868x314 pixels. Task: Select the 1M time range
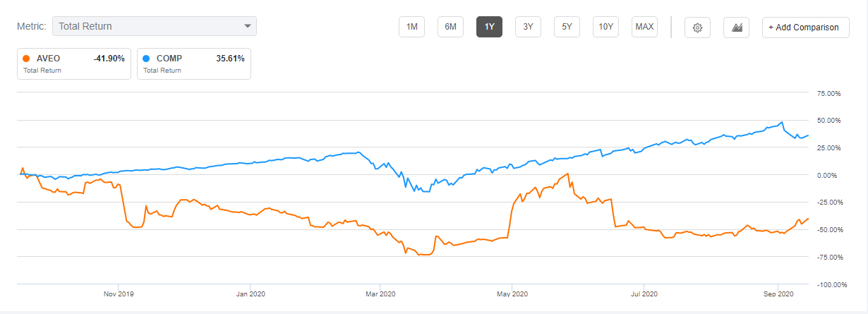[x=412, y=28]
